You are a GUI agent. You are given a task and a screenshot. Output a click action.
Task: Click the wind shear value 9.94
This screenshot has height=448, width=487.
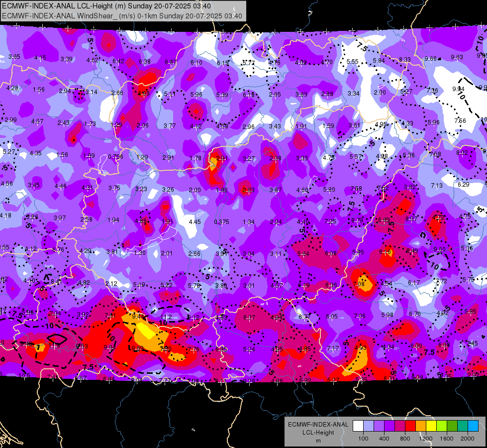click(459, 89)
